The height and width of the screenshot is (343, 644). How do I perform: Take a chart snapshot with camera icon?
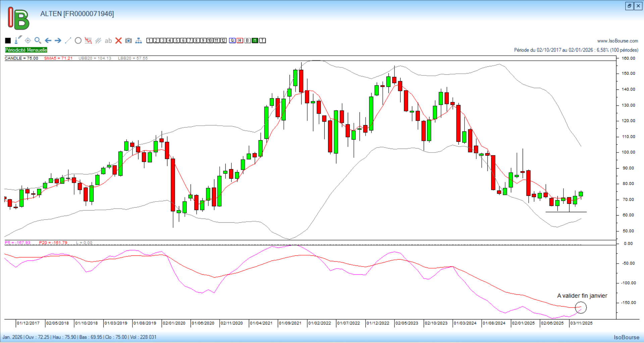[128, 41]
